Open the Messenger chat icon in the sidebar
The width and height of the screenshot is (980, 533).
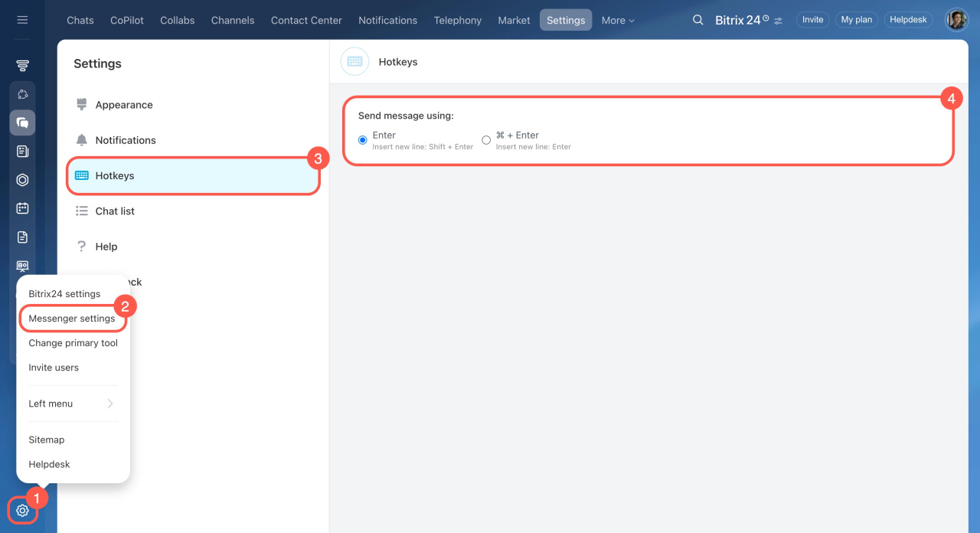pyautogui.click(x=22, y=123)
